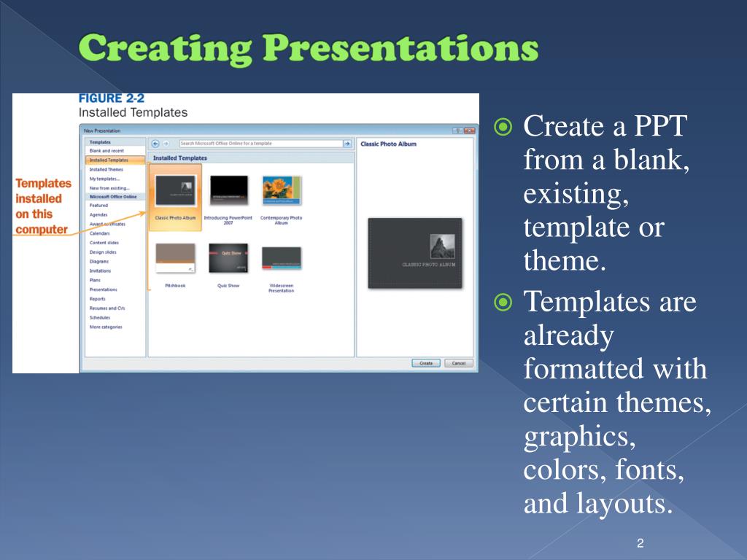Screen dimensions: 747x560
Task: Close the New Presentation dialog
Action: pos(469,131)
